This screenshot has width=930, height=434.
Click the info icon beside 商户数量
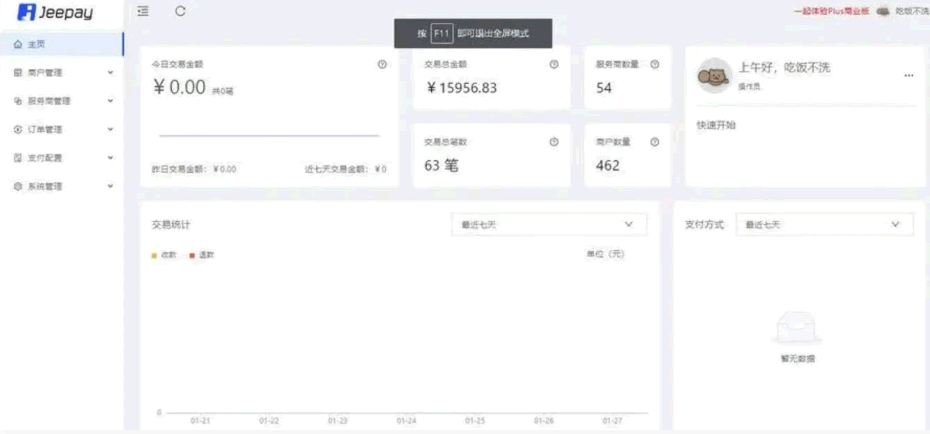click(655, 142)
